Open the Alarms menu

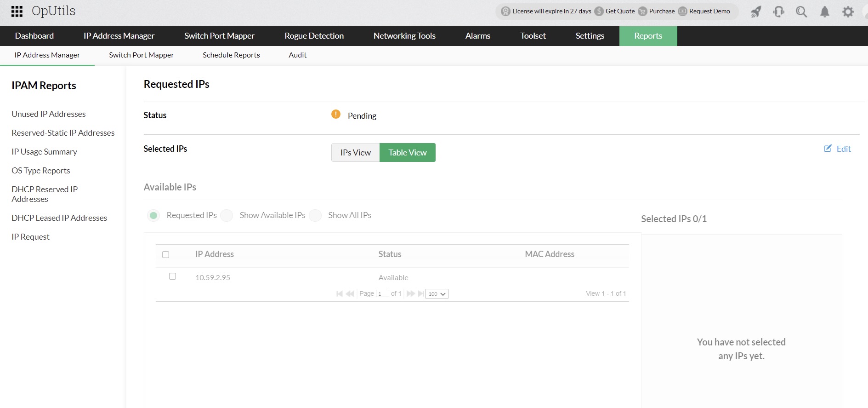coord(478,36)
